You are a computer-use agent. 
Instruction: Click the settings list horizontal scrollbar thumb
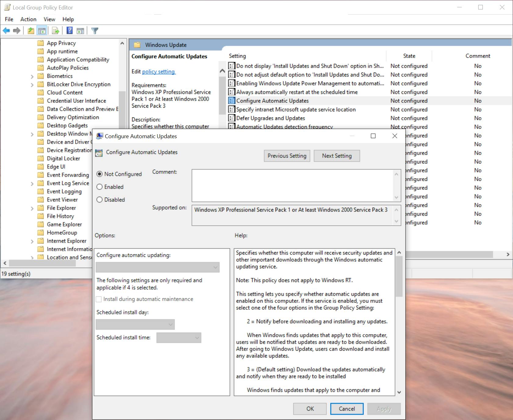tap(448, 254)
